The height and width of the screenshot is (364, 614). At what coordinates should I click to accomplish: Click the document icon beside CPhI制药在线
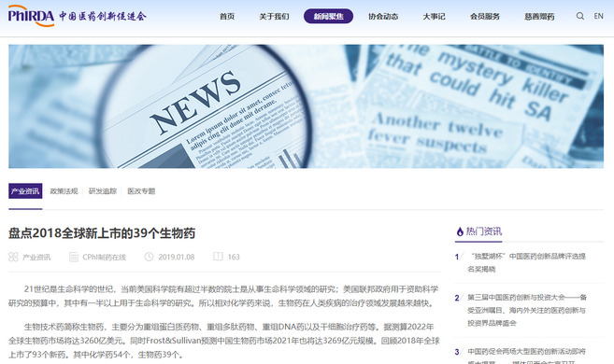point(74,257)
